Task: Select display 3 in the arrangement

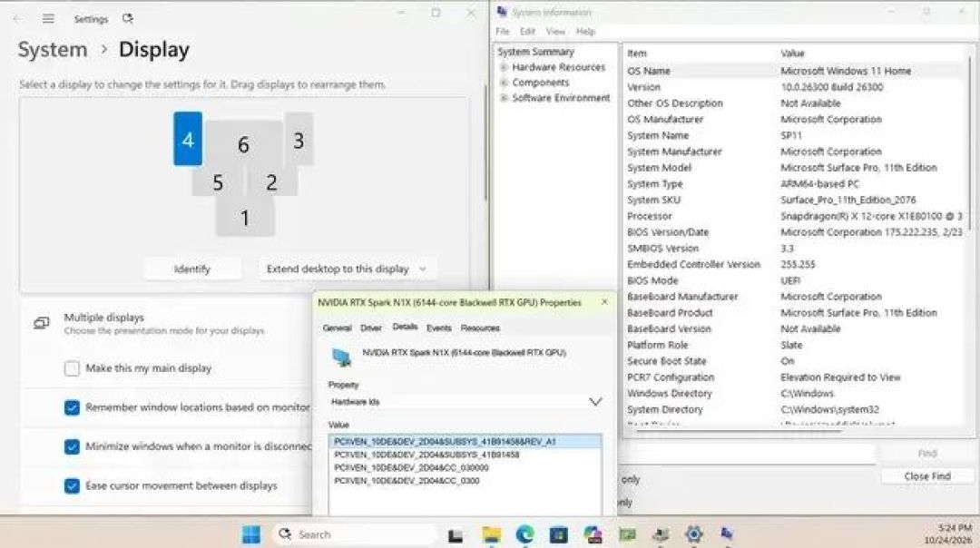Action: [x=299, y=140]
